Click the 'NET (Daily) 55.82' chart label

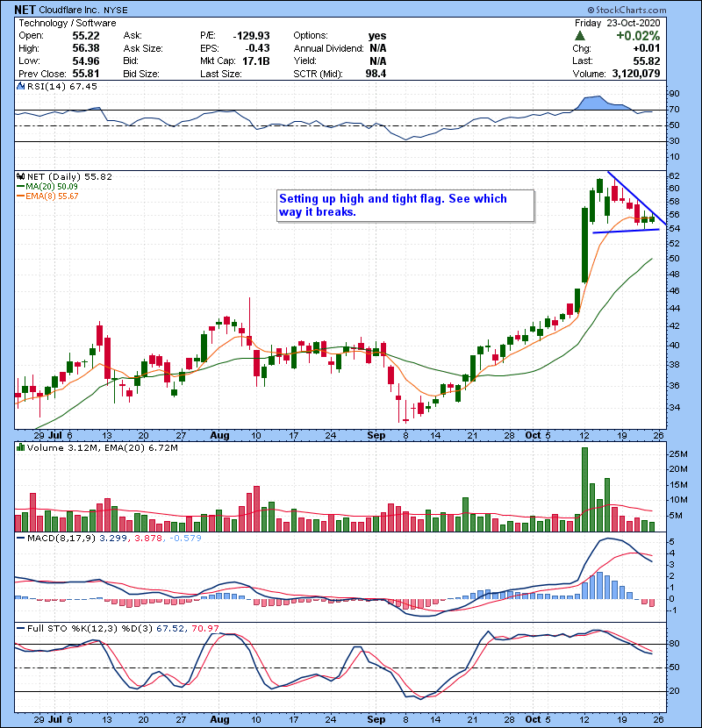(x=69, y=176)
